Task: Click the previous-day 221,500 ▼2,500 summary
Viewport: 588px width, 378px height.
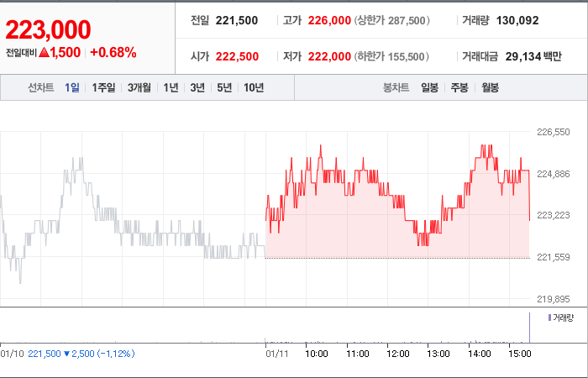Action: tap(81, 354)
